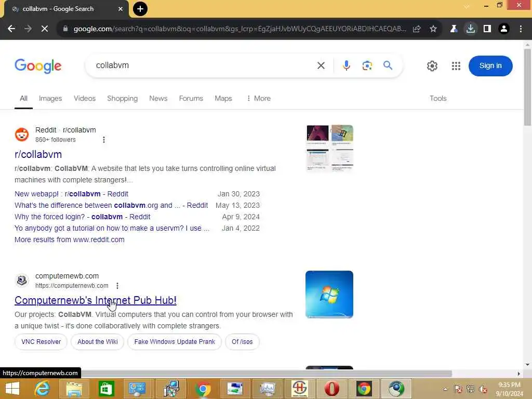Open the Reddit result image thumbnail
The height and width of the screenshot is (399, 532).
329,148
